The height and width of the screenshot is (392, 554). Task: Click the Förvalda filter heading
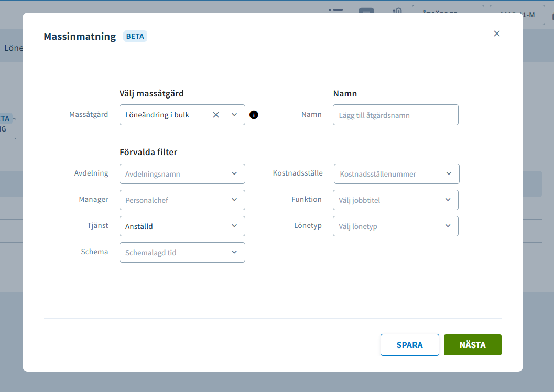pos(148,152)
